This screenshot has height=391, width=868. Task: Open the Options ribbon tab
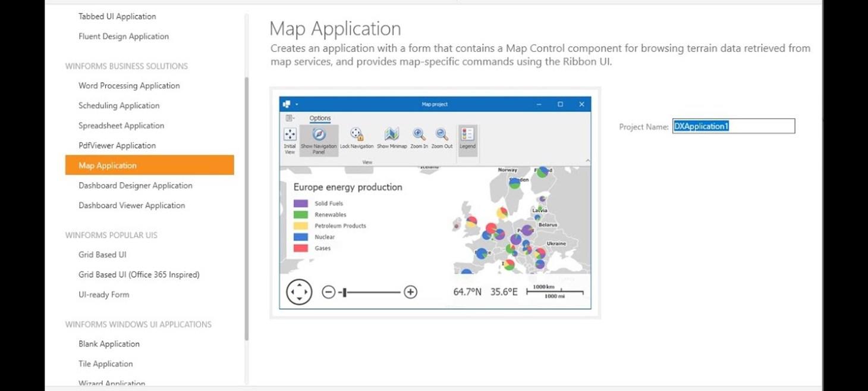click(x=320, y=118)
